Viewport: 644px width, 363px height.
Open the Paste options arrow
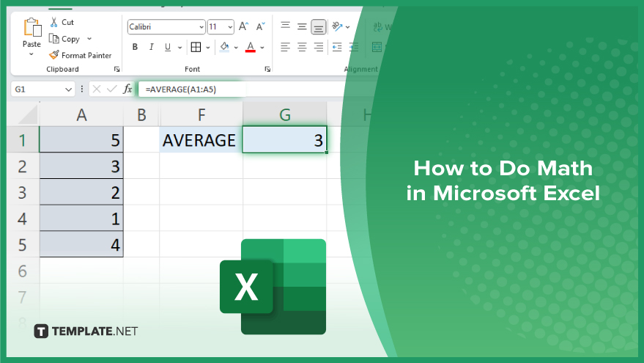point(32,54)
